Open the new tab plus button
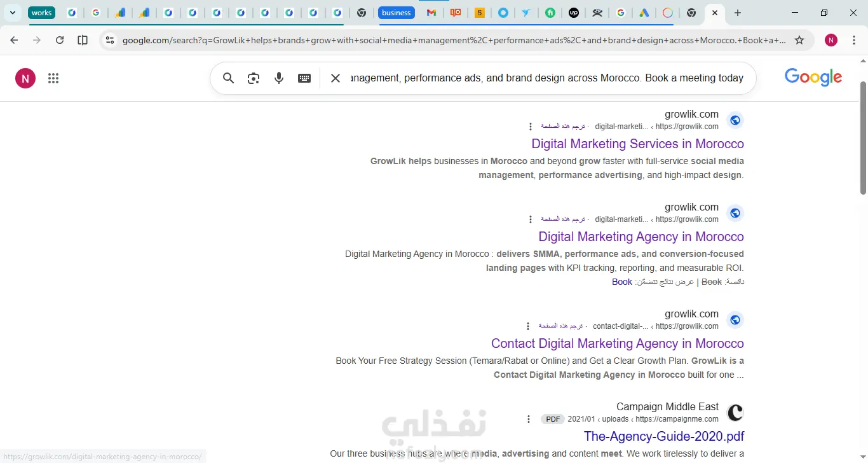 (x=737, y=13)
